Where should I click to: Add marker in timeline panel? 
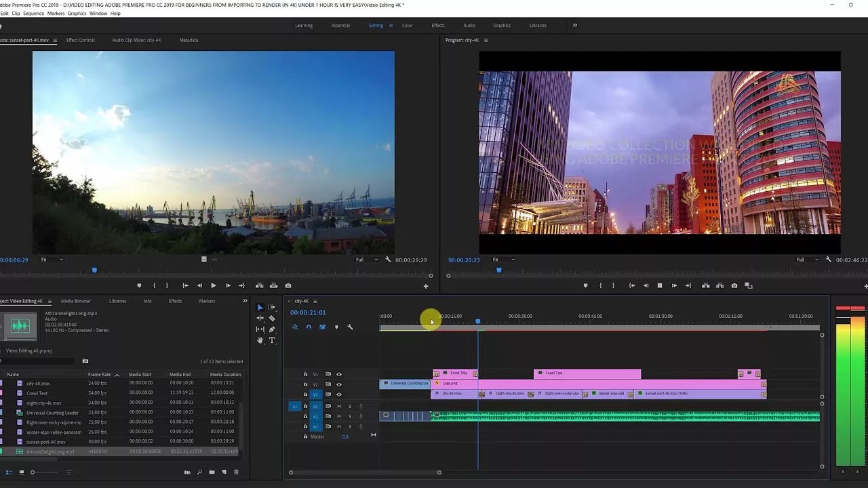(x=336, y=327)
